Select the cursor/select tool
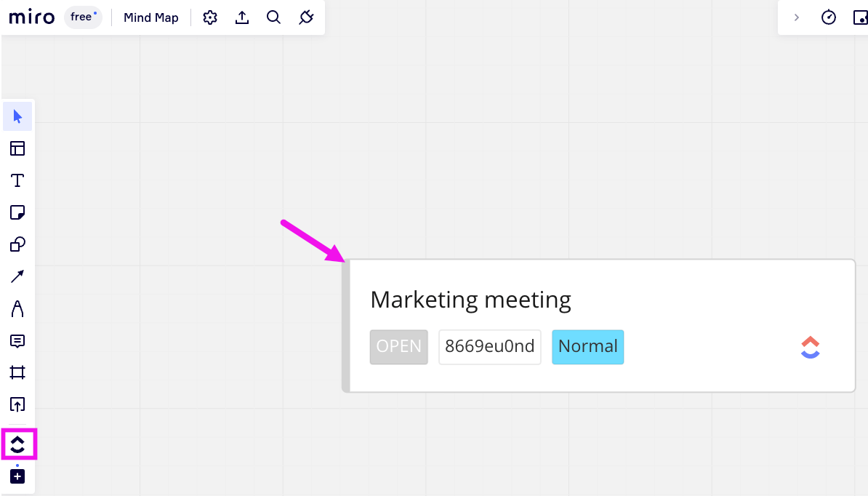 (17, 116)
